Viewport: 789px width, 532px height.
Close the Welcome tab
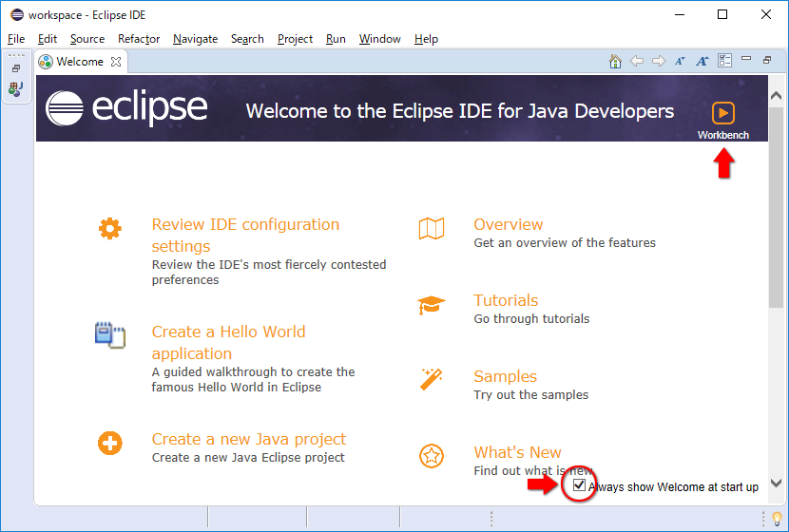(116, 62)
